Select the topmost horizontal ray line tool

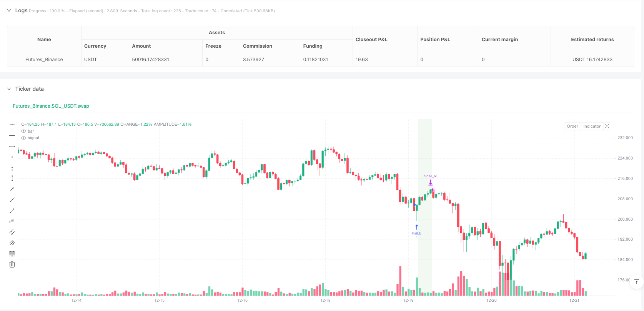coord(12,125)
